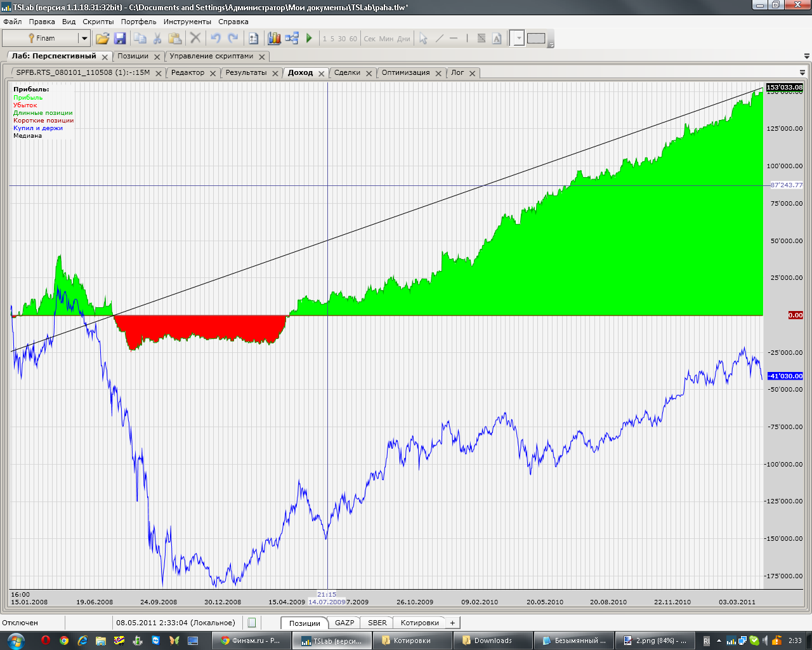Switch to Управление скриптами tab
This screenshot has height=650, width=812.
[x=211, y=56]
